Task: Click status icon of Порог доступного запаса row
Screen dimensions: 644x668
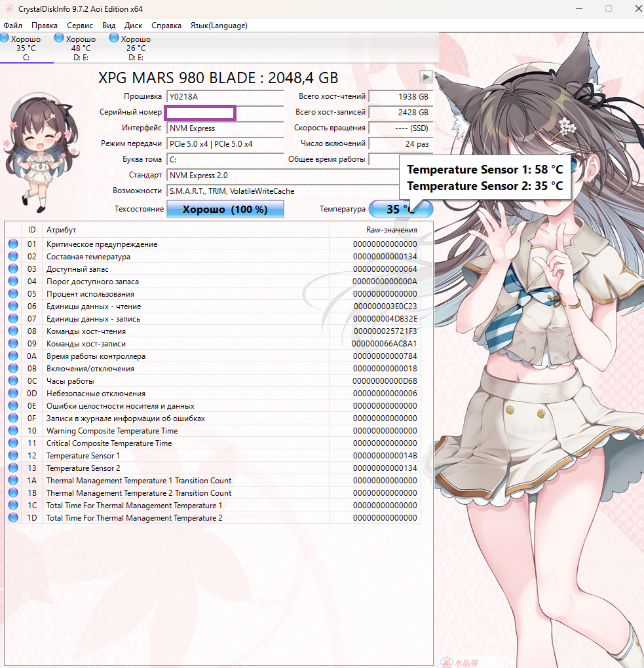Action: pos(13,281)
